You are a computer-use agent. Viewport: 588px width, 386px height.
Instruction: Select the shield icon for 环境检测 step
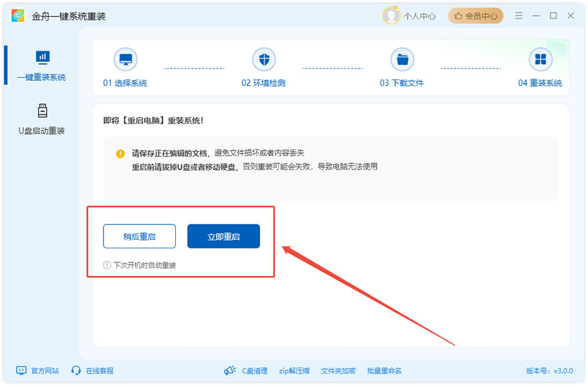[x=263, y=58]
